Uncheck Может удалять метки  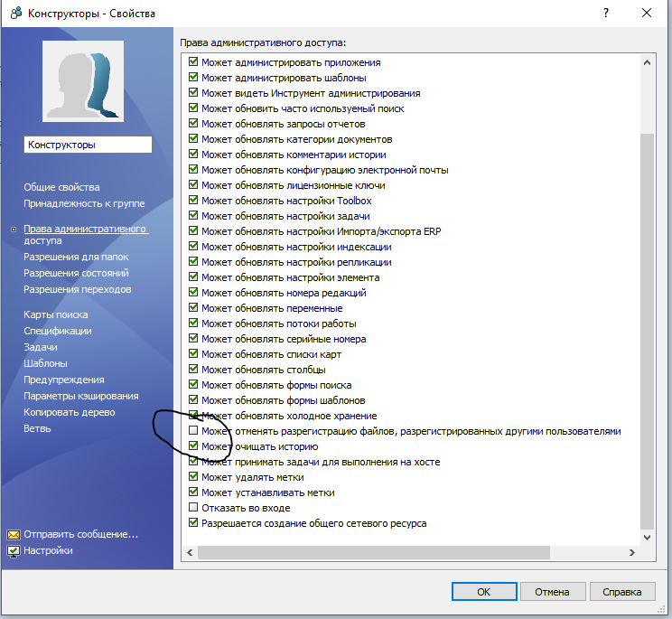click(x=193, y=477)
